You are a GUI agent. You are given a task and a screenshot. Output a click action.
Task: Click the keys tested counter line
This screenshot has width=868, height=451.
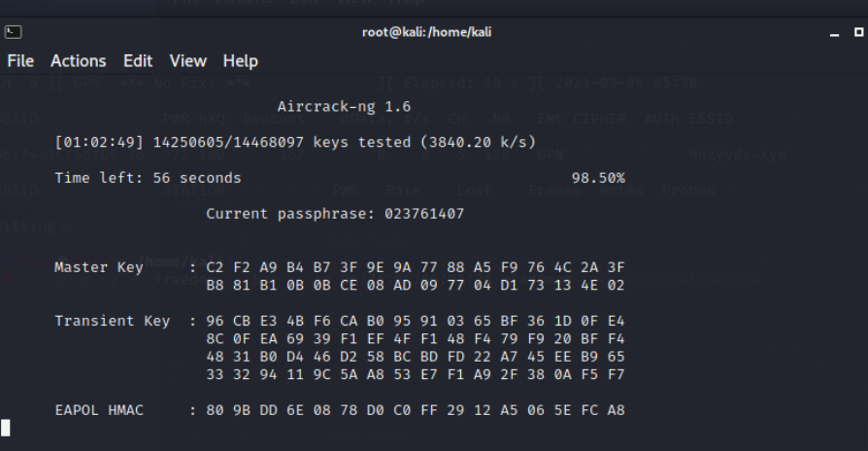[295, 142]
